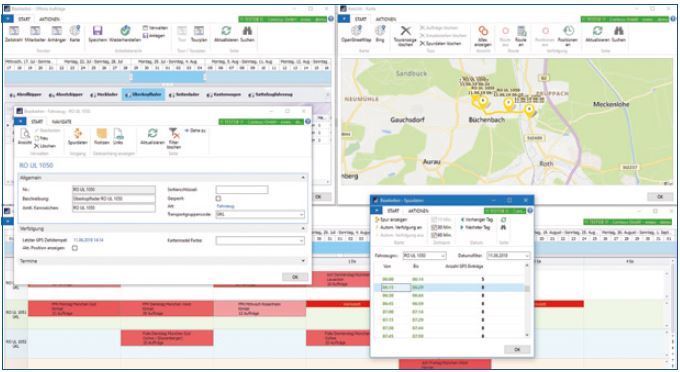Click the Beschreibung field of RO UL 1050
Viewport: 680px width, 372px height.
pyautogui.click(x=114, y=199)
